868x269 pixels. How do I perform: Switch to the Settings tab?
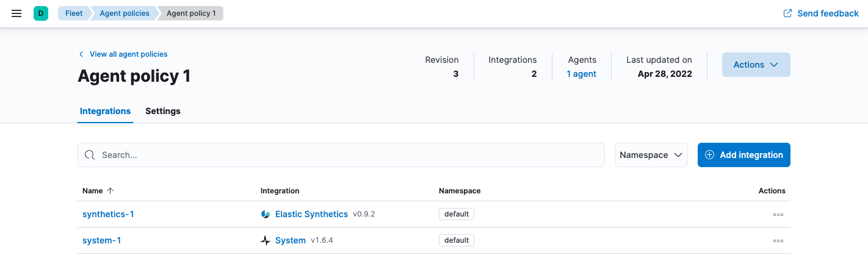[x=163, y=111]
